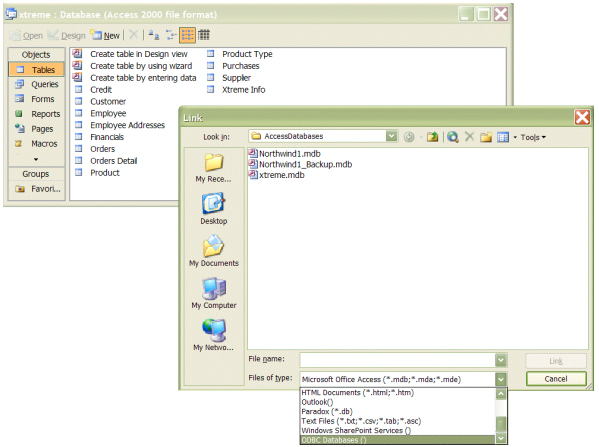Viewport: 599px width, 447px height.
Task: Choose ODBC Databases() file type
Action: (x=398, y=440)
